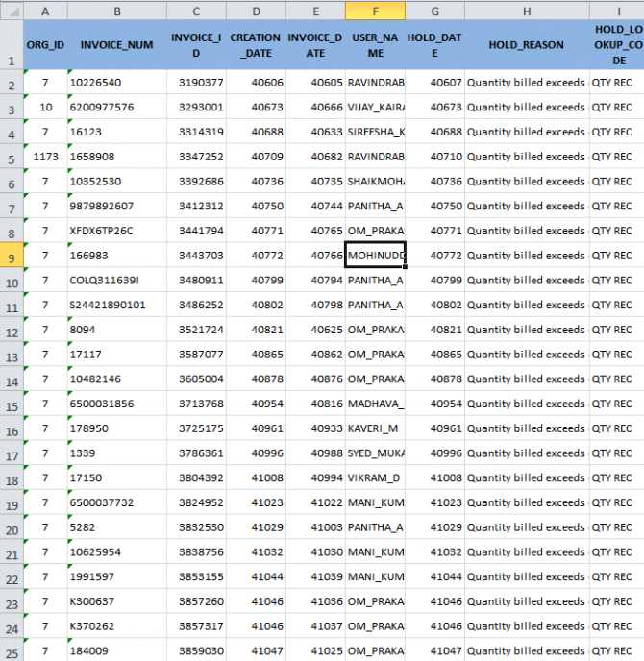
Task: Click invoice number cell 6200977576
Action: click(x=116, y=108)
